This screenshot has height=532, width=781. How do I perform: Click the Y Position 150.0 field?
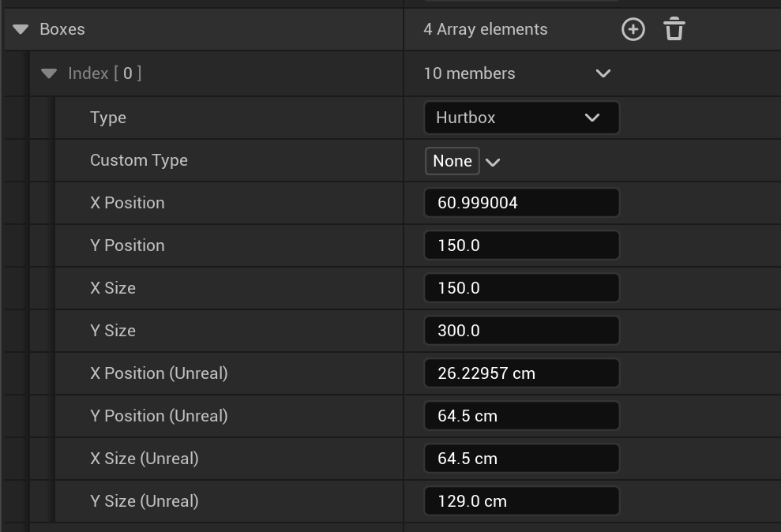(x=521, y=245)
